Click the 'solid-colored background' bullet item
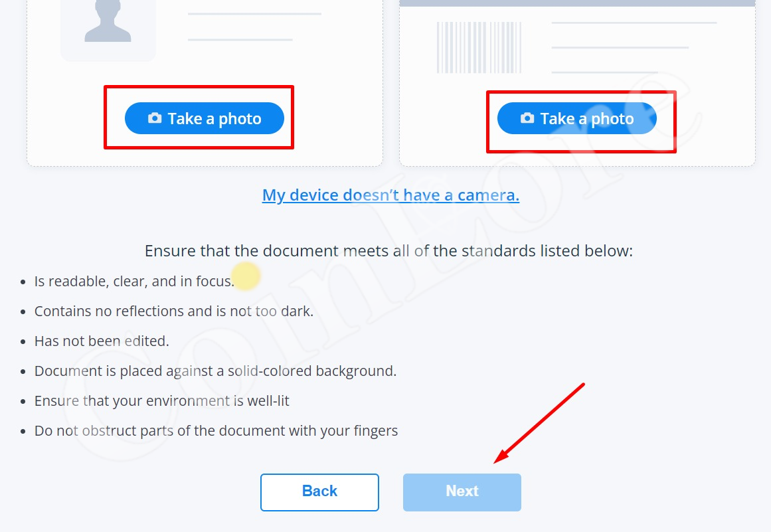Image resolution: width=771 pixels, height=532 pixels. pyautogui.click(x=215, y=371)
